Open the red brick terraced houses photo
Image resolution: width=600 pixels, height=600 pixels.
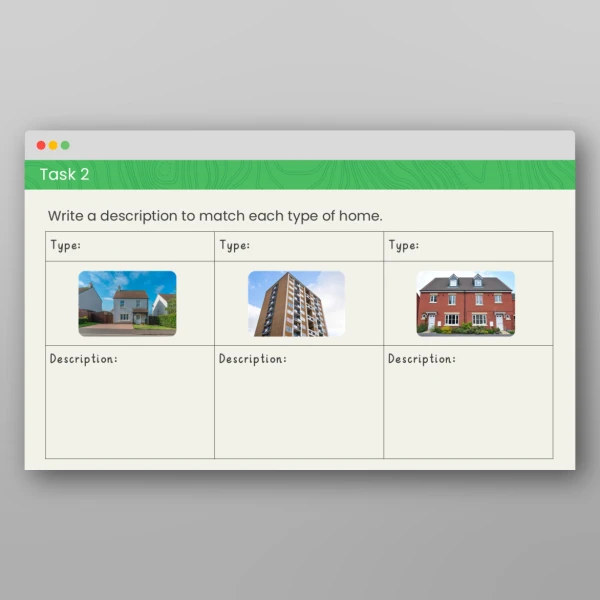(x=465, y=303)
